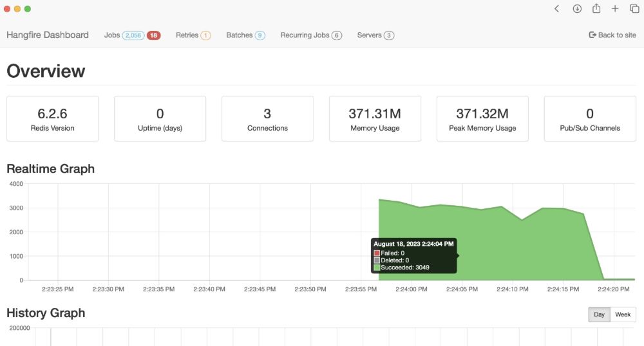The height and width of the screenshot is (346, 644).
Task: Click the Recurring Jobs badge 6
Action: (337, 35)
